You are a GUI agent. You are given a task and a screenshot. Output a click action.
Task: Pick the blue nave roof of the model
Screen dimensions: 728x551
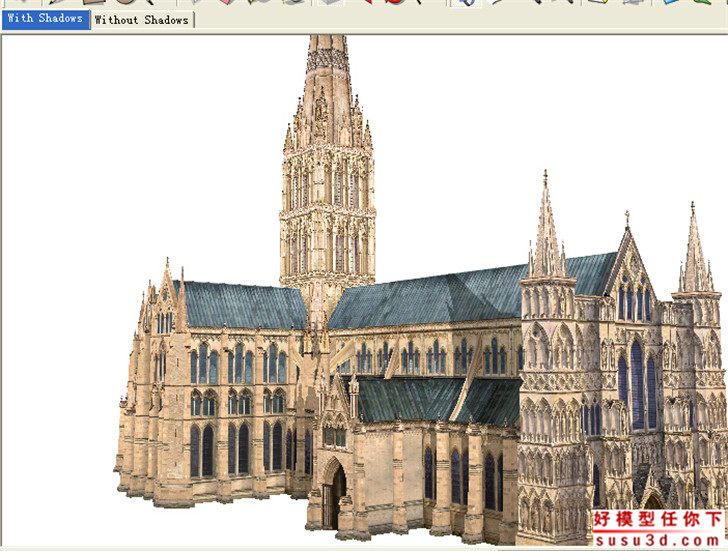point(432,295)
